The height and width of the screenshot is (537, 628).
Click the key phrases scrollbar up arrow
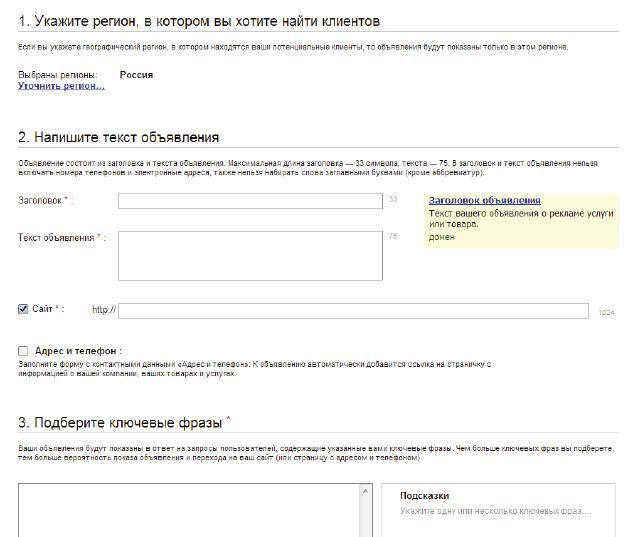[365, 492]
